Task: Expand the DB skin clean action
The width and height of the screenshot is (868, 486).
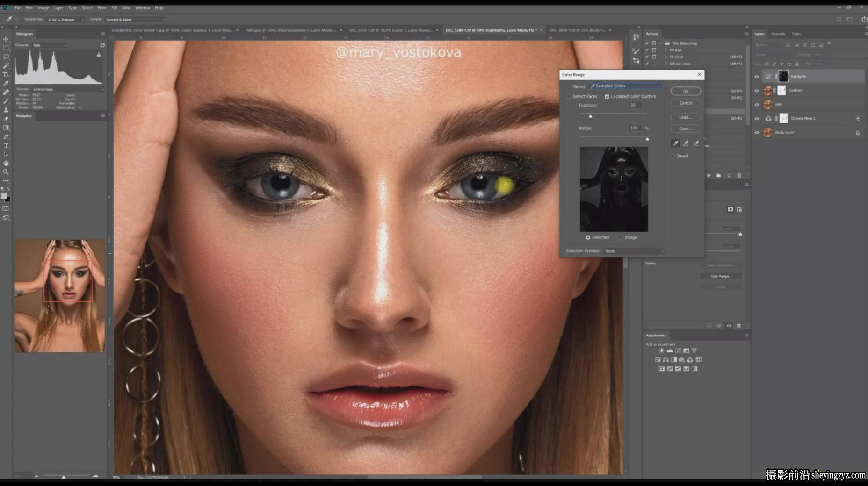Action: [666, 64]
